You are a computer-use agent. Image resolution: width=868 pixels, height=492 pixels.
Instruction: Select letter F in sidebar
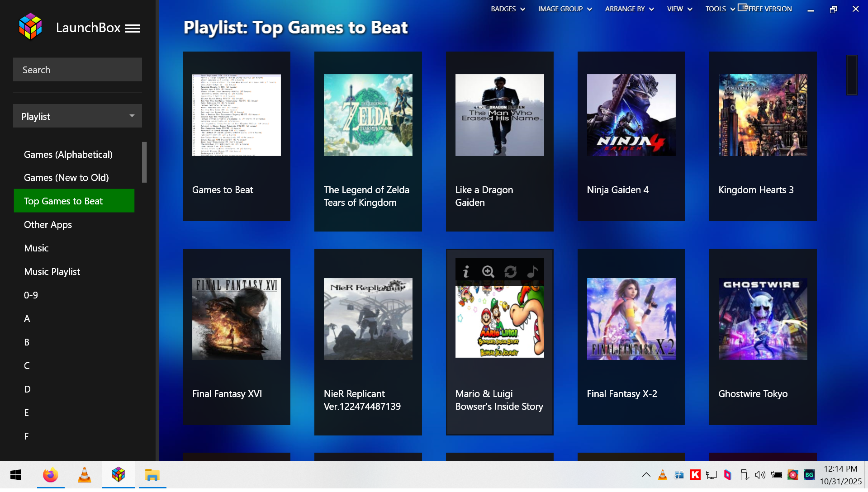(x=26, y=436)
